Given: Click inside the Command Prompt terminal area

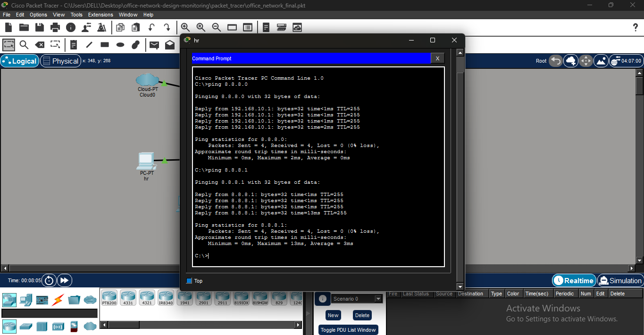Looking at the screenshot, I should coord(318,167).
